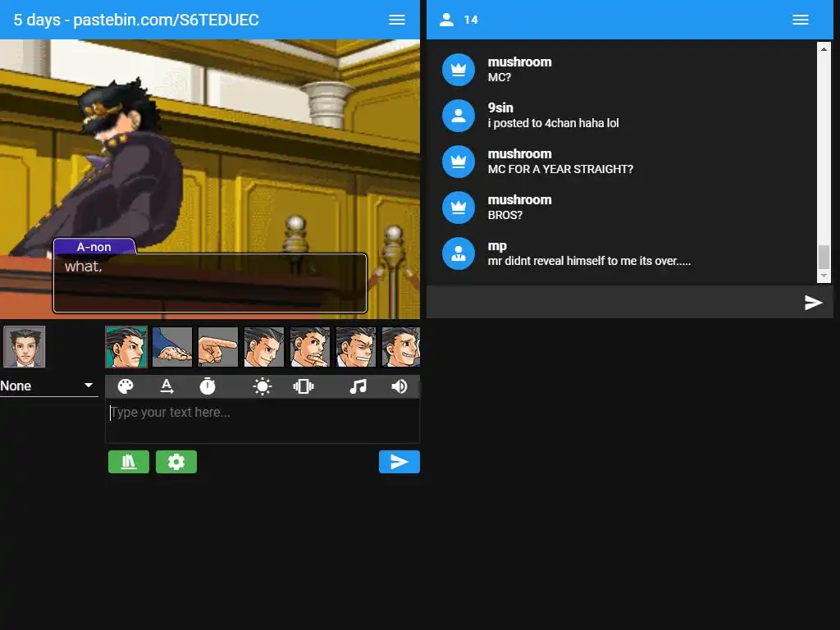Click the chat scrollbar up arrow

[x=824, y=49]
